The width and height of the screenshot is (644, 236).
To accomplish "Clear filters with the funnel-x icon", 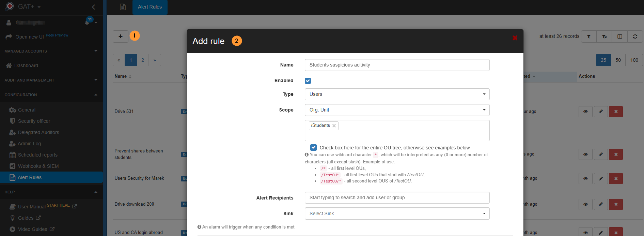I will pyautogui.click(x=604, y=36).
